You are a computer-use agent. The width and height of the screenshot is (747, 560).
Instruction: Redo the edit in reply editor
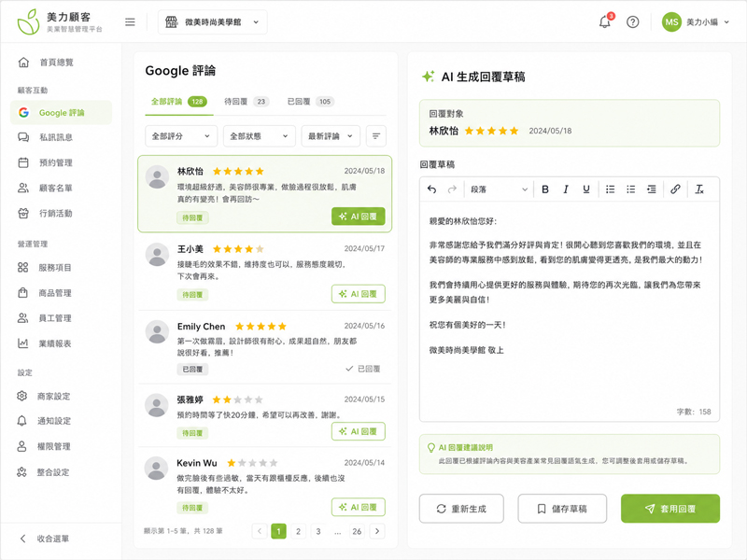pos(452,189)
